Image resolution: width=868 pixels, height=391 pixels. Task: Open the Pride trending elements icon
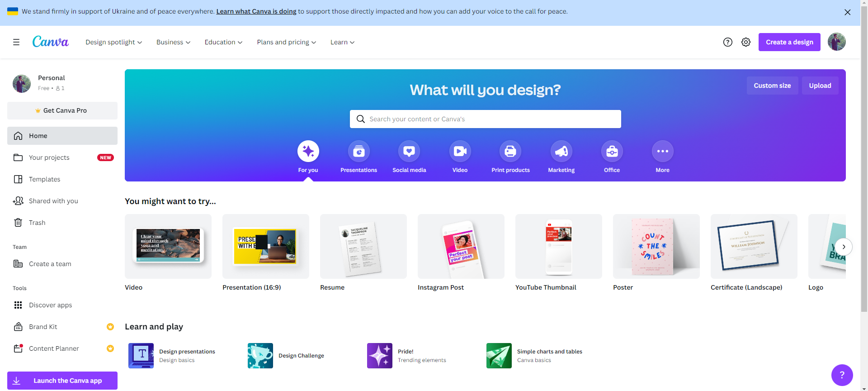click(380, 356)
